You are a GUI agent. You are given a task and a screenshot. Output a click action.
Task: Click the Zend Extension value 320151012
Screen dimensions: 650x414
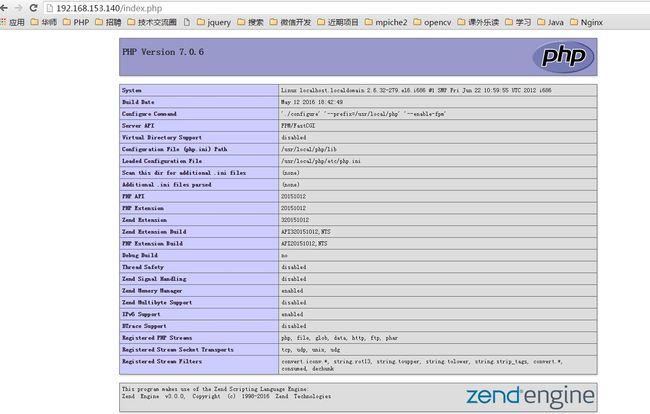(x=295, y=220)
